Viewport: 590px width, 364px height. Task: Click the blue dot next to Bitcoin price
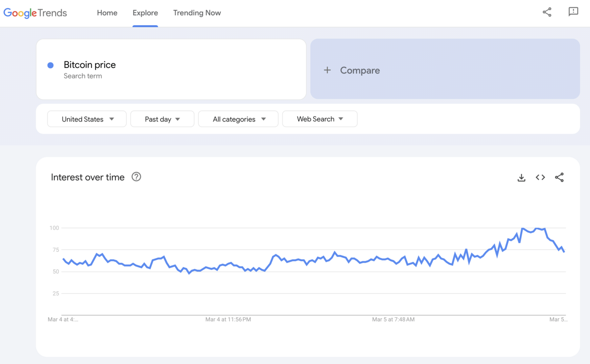50,65
